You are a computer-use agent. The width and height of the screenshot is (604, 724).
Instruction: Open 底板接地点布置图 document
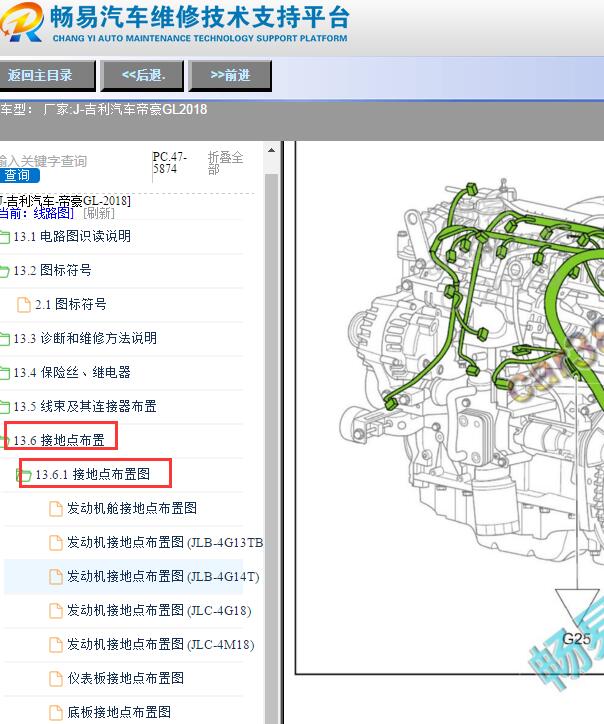(x=119, y=712)
